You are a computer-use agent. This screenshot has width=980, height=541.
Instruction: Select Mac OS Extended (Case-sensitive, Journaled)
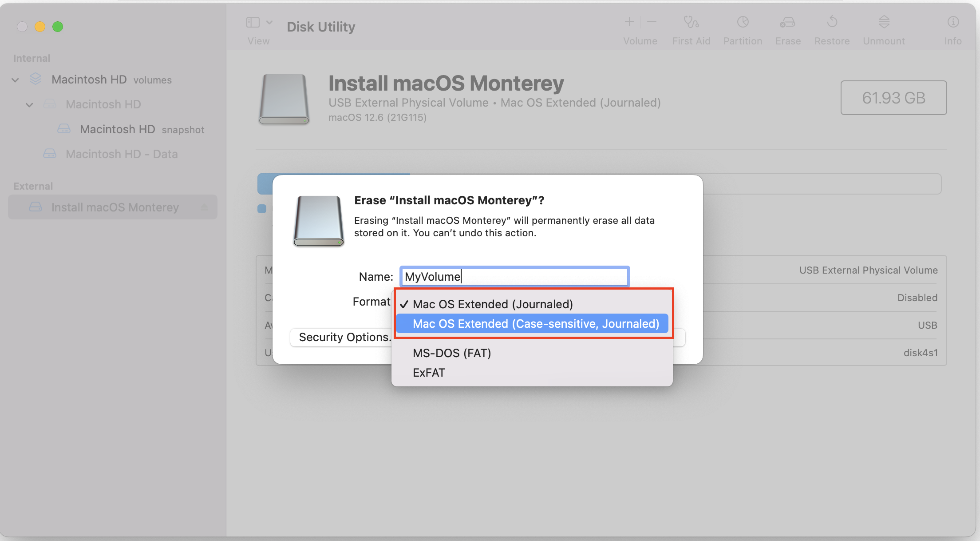click(536, 323)
